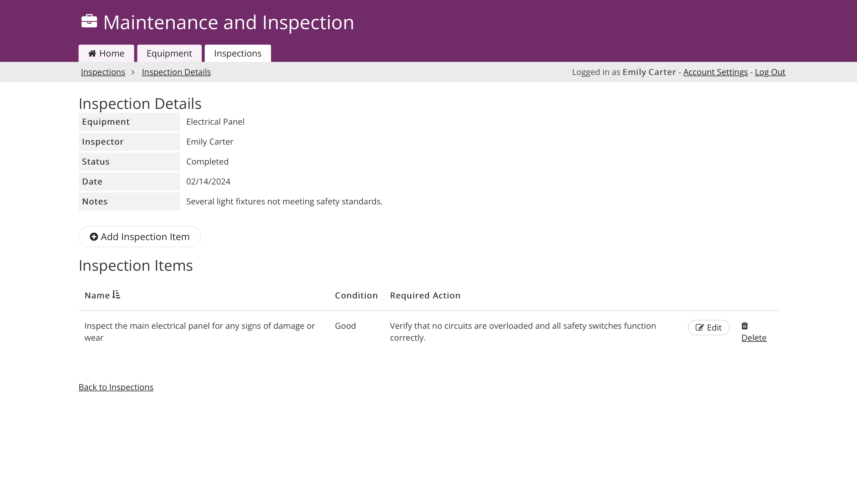Edit the electrical panel inspection item
This screenshot has height=504, width=857.
(x=709, y=328)
